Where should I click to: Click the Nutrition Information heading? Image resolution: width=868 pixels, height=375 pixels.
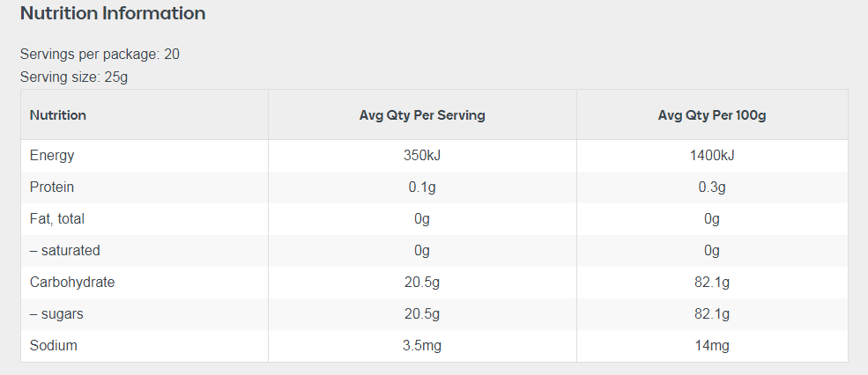[113, 14]
